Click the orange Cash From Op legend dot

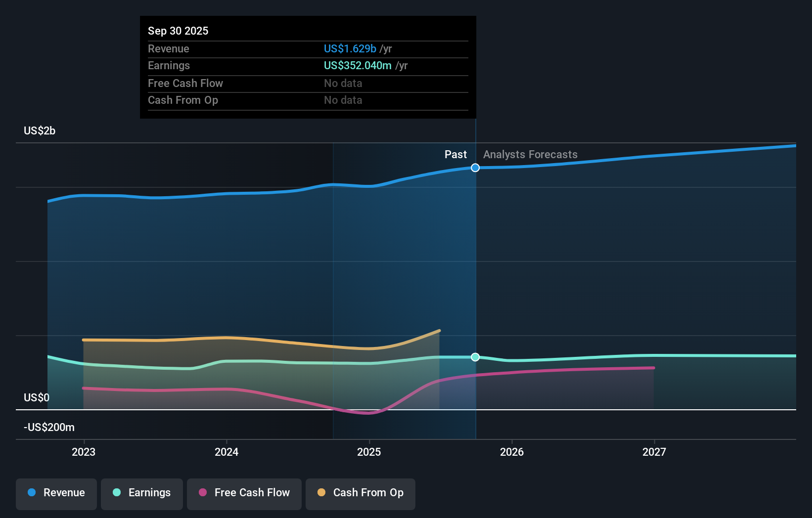click(x=322, y=493)
